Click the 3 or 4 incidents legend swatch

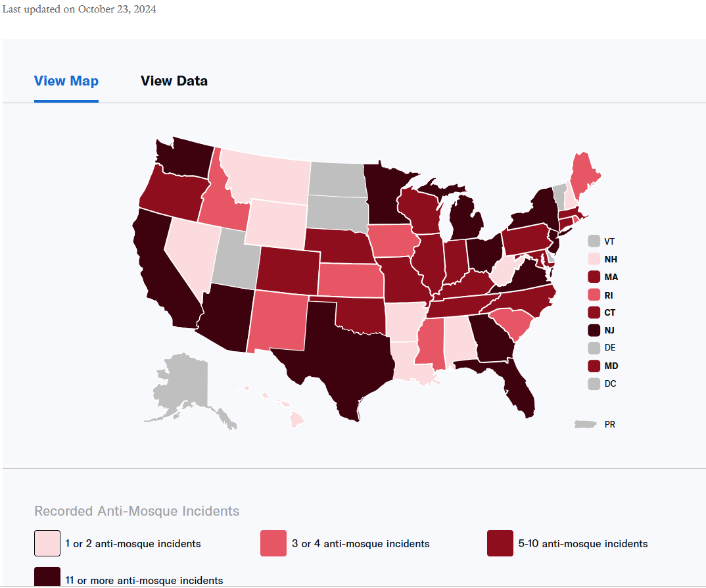coord(273,543)
